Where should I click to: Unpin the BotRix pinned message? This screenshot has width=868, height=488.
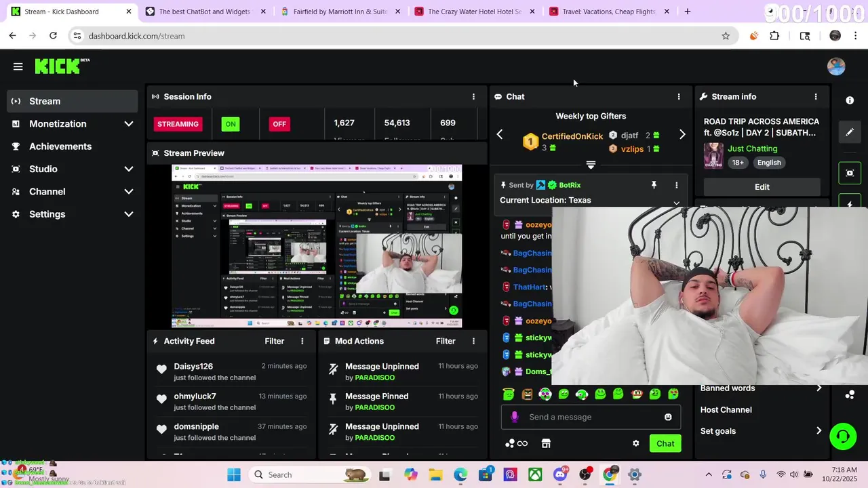[654, 185]
